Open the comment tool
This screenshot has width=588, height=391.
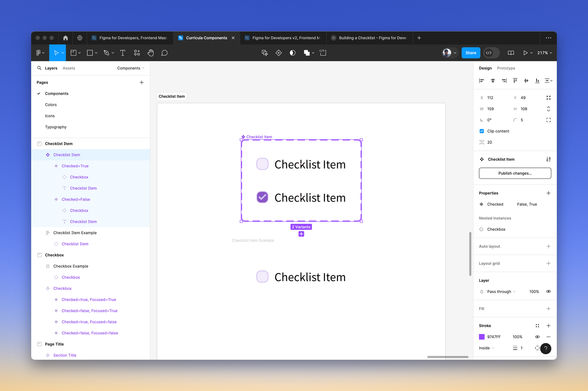pyautogui.click(x=164, y=53)
